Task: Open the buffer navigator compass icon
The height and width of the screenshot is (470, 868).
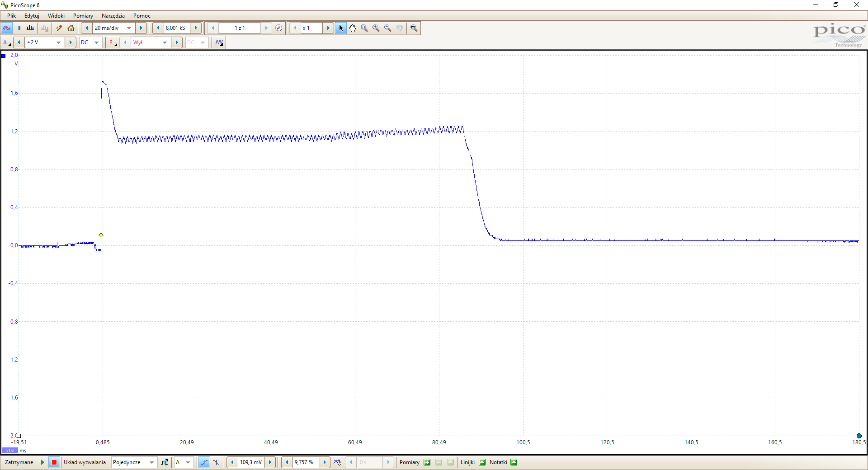Action: click(279, 28)
